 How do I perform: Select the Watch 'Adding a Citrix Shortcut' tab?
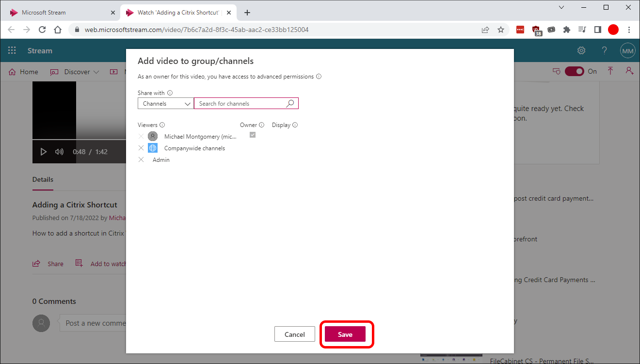coord(178,13)
